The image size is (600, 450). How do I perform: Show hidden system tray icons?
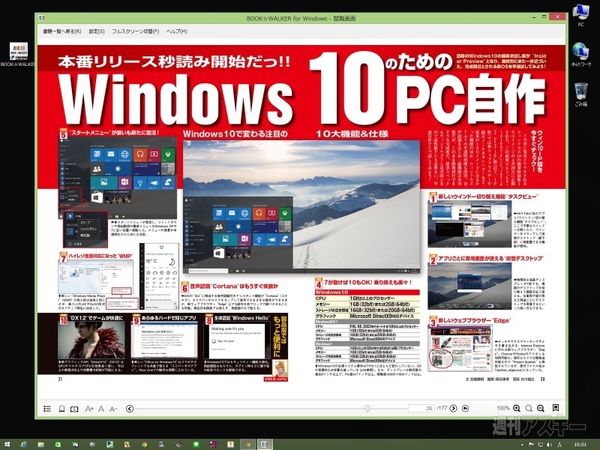click(x=523, y=444)
